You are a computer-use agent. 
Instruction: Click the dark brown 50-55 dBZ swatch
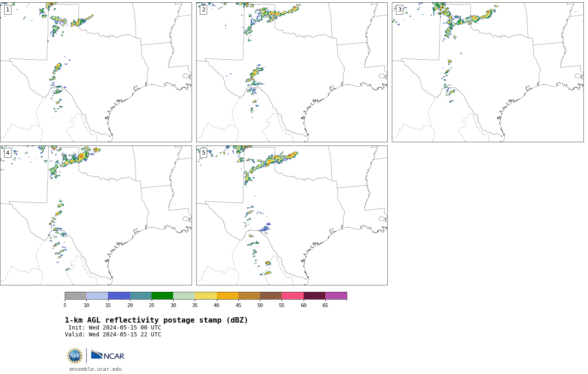[x=271, y=296]
